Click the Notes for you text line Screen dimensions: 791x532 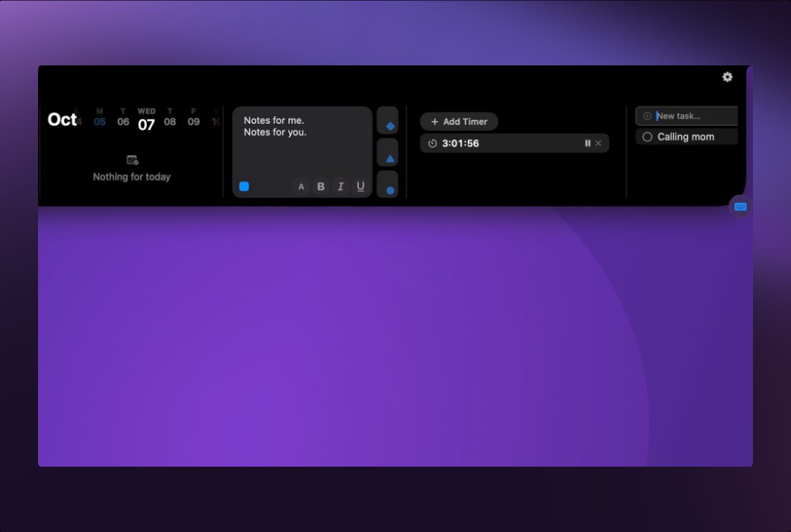[275, 132]
